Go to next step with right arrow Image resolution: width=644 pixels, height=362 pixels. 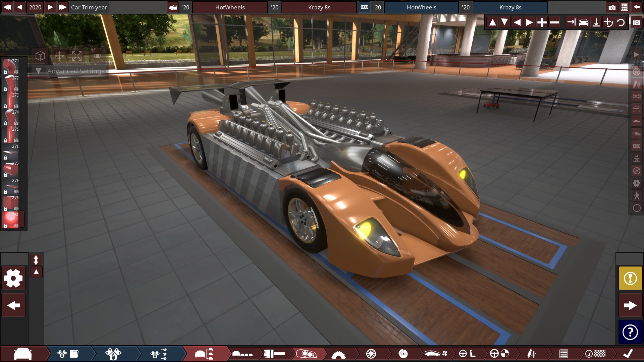pos(630,305)
